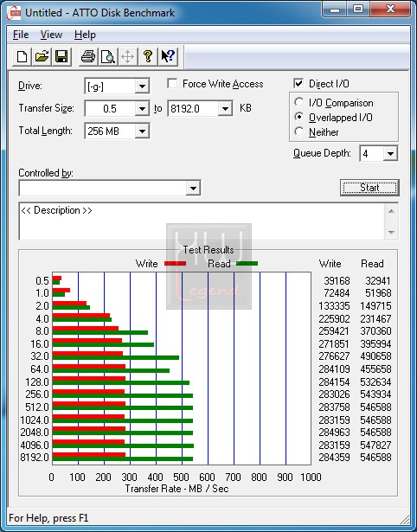Expand the Drive dropdown
Image resolution: width=417 pixels, height=532 pixels.
click(x=142, y=87)
